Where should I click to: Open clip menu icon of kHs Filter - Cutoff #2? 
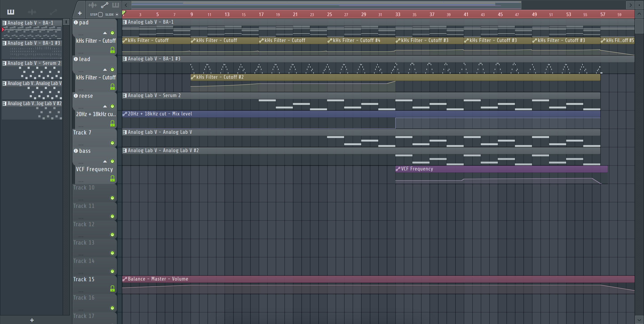[x=193, y=77]
